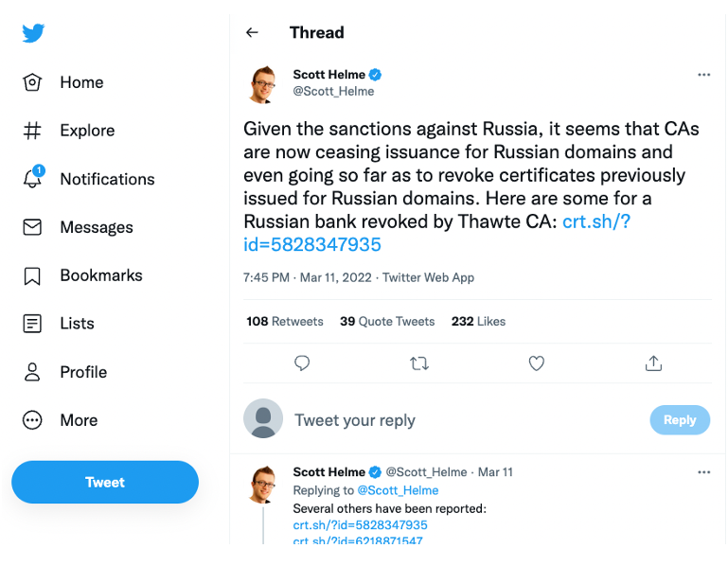Open the Notifications bell icon

(x=33, y=178)
